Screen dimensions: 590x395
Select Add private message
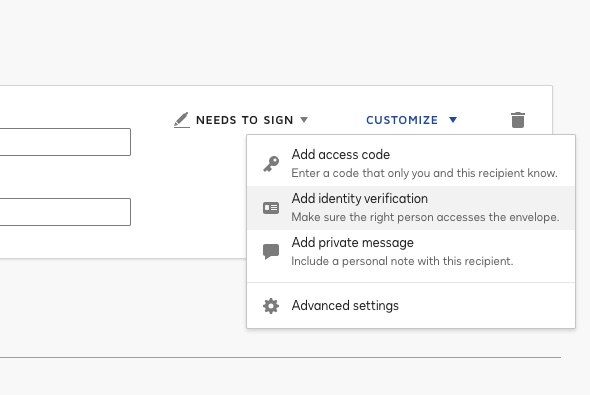pos(411,252)
